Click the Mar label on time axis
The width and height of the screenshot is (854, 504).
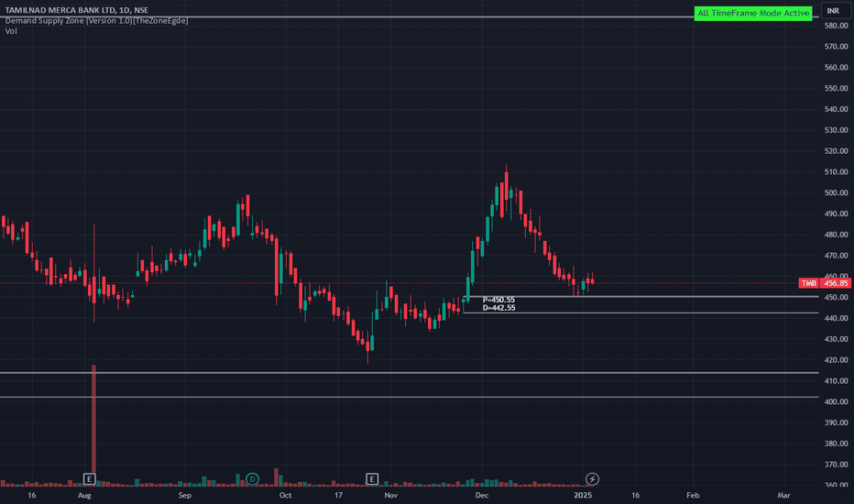(x=783, y=495)
